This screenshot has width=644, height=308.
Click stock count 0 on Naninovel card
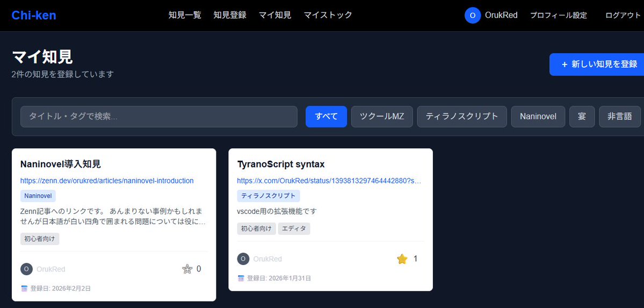pos(199,269)
